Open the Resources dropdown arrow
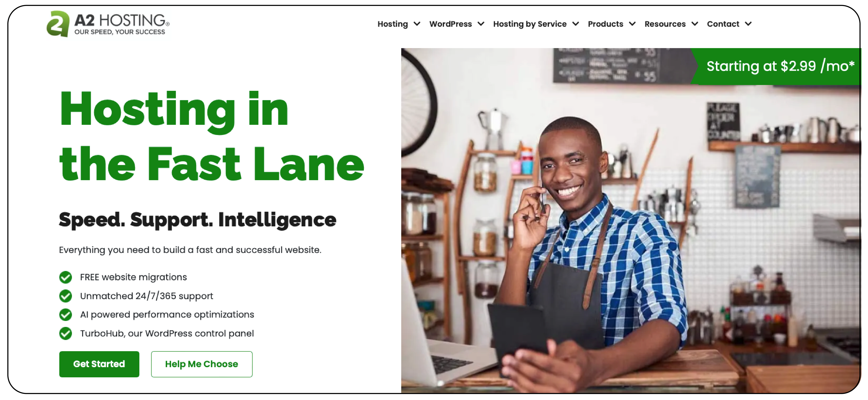The height and width of the screenshot is (400, 868). tap(694, 24)
